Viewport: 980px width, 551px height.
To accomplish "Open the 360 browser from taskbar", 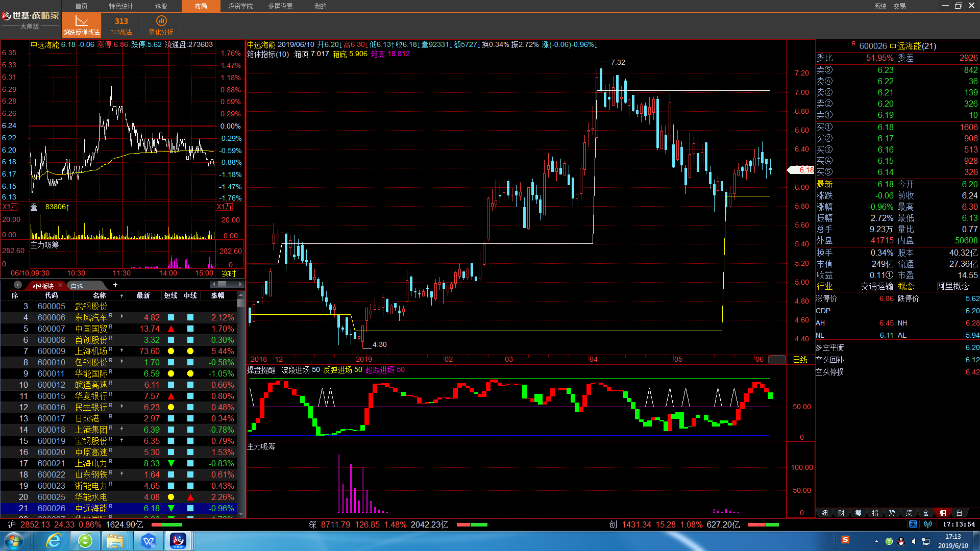I will click(x=85, y=541).
